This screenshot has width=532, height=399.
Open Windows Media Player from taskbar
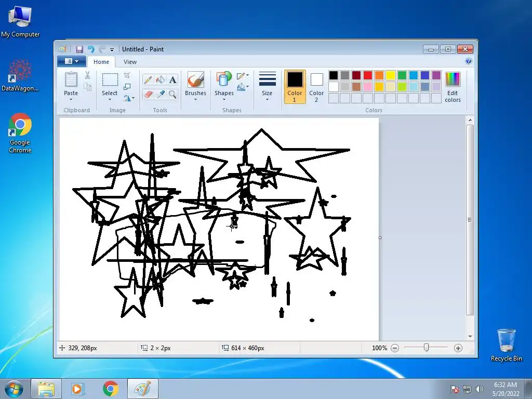coord(78,389)
